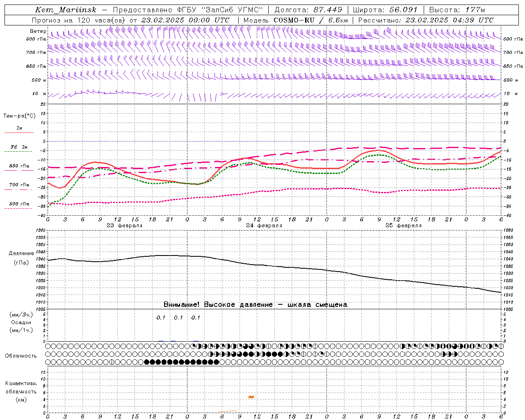
Task: Click the '23 февраля' date label
Action: (x=124, y=226)
